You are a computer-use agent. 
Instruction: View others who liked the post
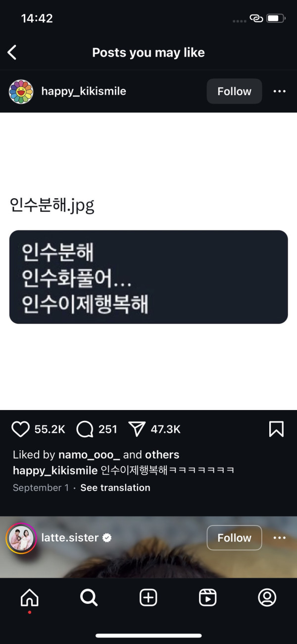click(x=162, y=455)
